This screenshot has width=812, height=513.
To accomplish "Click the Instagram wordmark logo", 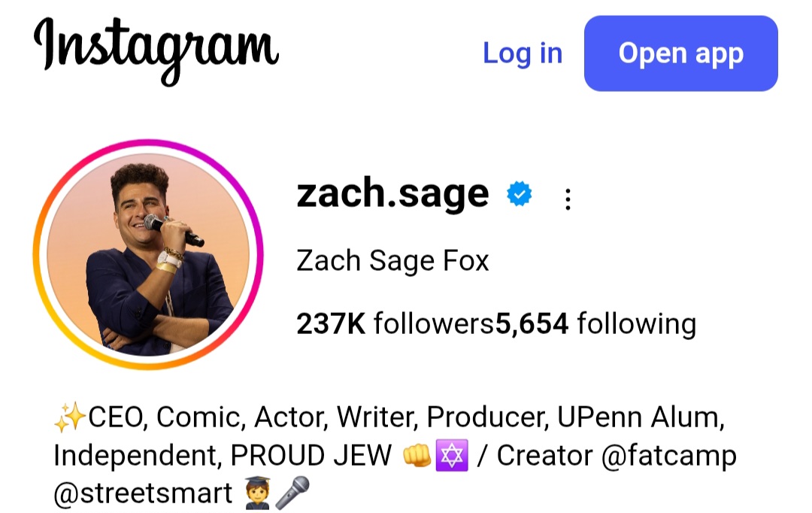I will (156, 50).
